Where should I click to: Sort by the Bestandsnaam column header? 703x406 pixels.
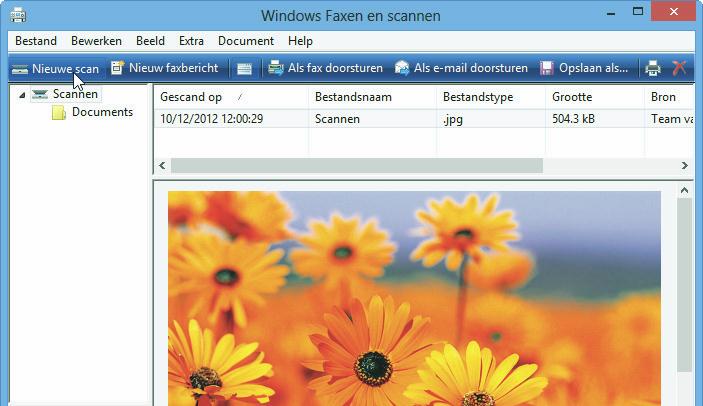pos(352,97)
